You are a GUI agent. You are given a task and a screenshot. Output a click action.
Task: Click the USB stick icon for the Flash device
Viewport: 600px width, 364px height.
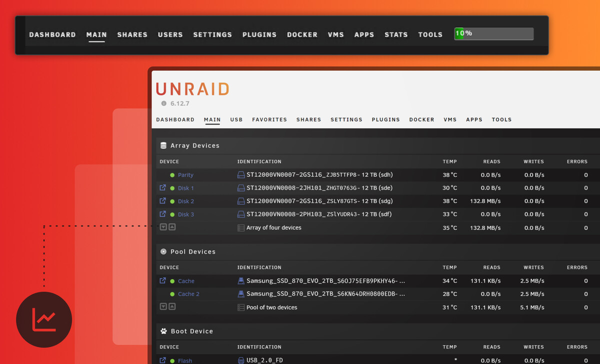[x=240, y=360]
